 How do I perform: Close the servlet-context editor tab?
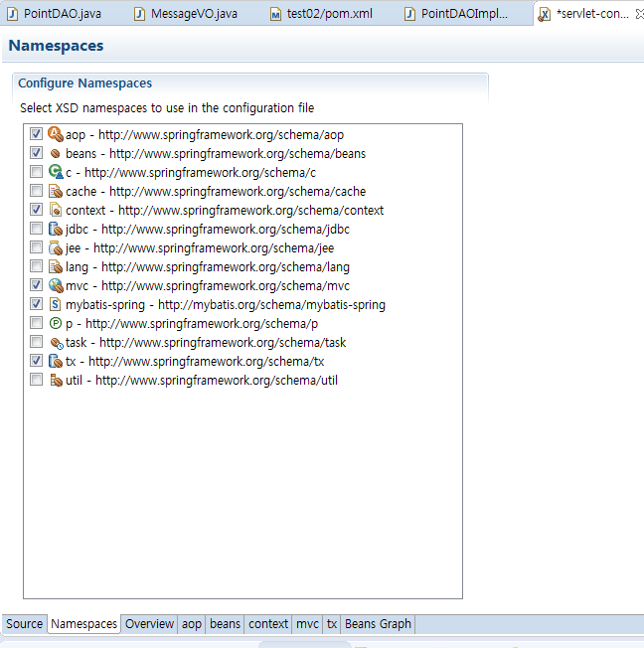click(x=639, y=14)
